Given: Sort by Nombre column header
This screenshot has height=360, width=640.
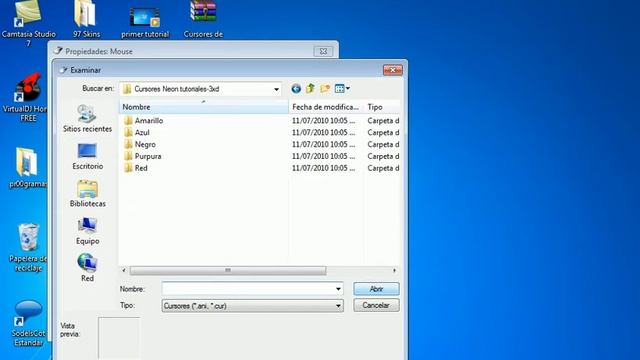Looking at the screenshot, I should point(203,107).
